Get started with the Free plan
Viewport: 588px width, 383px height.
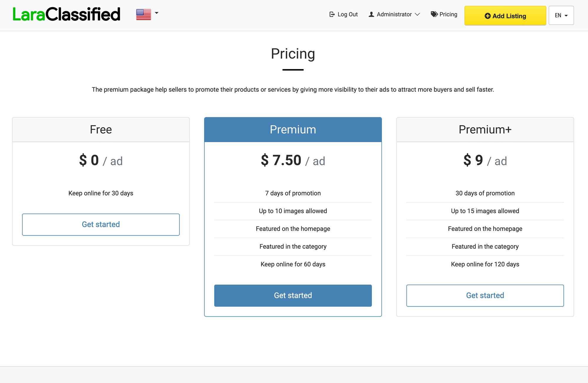[x=101, y=224]
